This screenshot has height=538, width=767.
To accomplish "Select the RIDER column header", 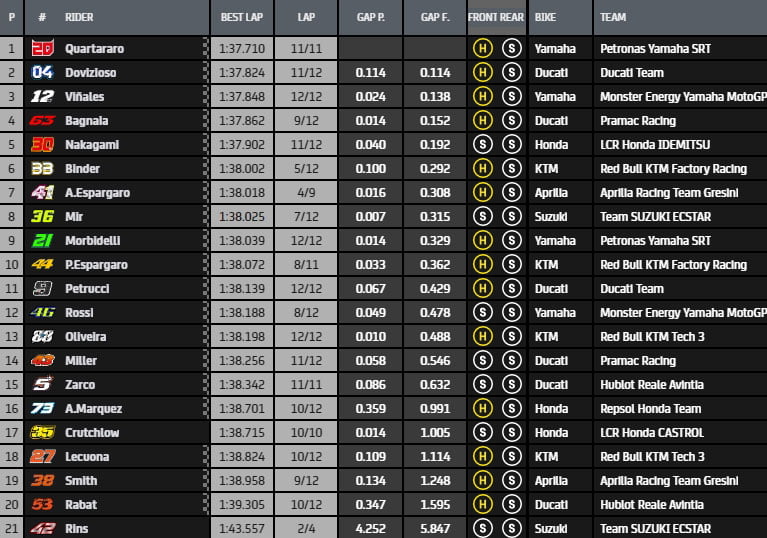I will click(x=79, y=17).
